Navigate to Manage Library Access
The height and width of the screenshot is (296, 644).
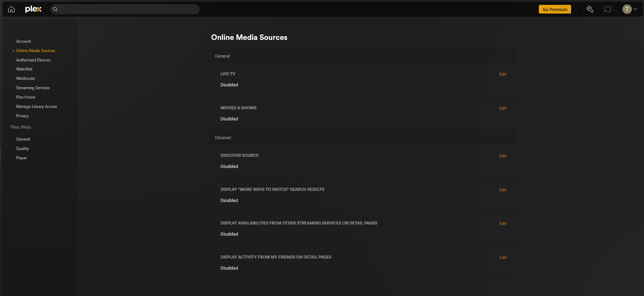pos(36,107)
